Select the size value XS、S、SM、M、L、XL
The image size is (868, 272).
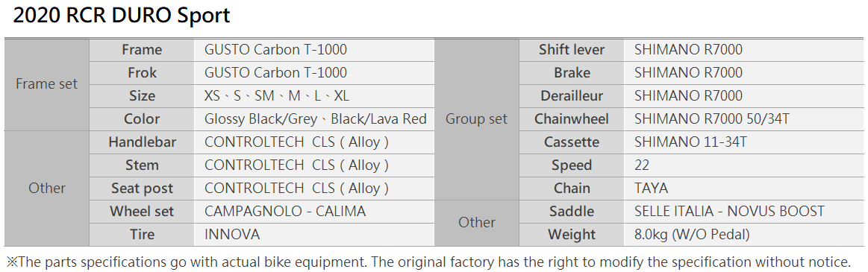[x=277, y=96]
